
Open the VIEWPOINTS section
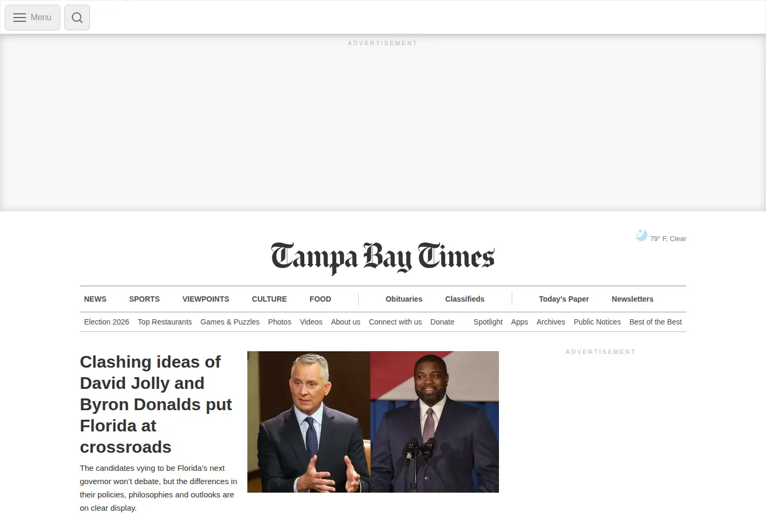click(x=206, y=299)
